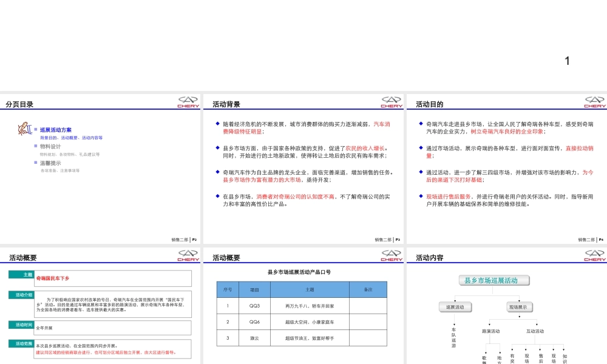Image resolution: width=607 pixels, height=364 pixels.
Task: Click the bullet starting 奇瑞汽车走进县乡市场
Action: (510, 128)
